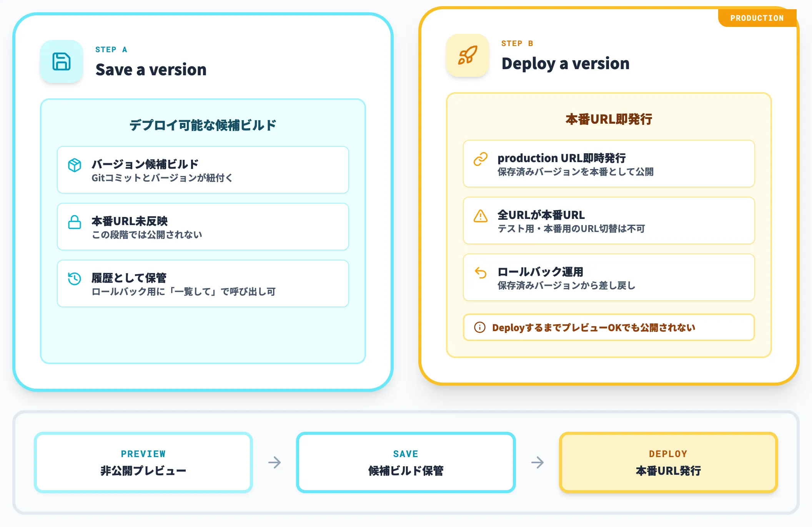The width and height of the screenshot is (812, 527).
Task: Select the PREVIEW 非公開プレビュー step box
Action: (x=143, y=462)
